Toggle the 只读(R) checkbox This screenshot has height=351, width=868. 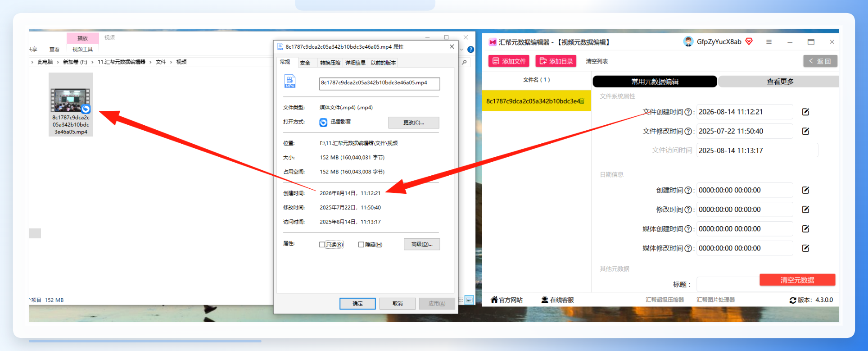pos(322,245)
